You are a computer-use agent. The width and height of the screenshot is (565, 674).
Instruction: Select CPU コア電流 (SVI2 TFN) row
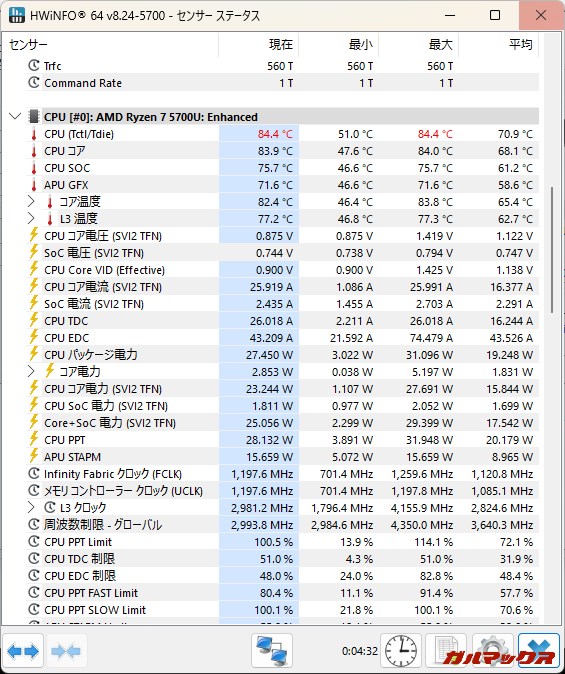[282, 287]
